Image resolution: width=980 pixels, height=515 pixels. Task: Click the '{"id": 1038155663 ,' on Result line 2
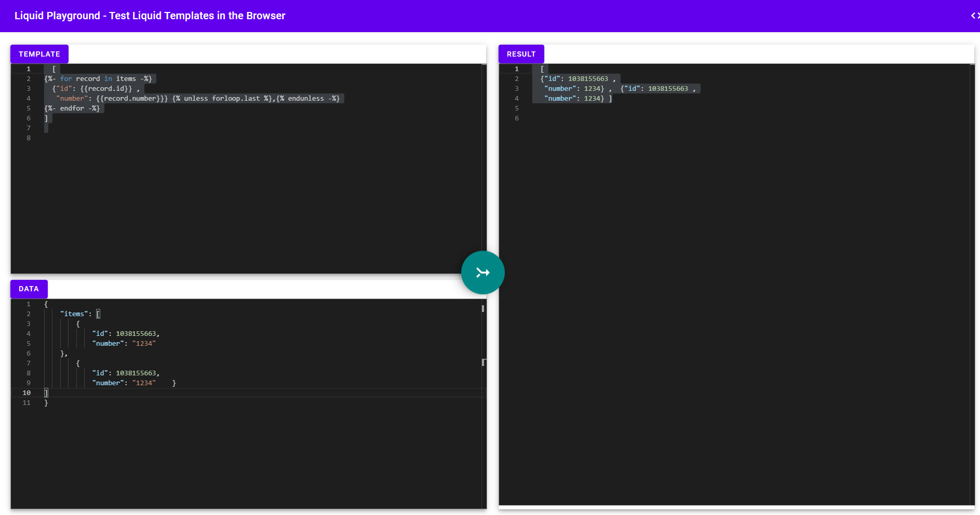(x=578, y=79)
